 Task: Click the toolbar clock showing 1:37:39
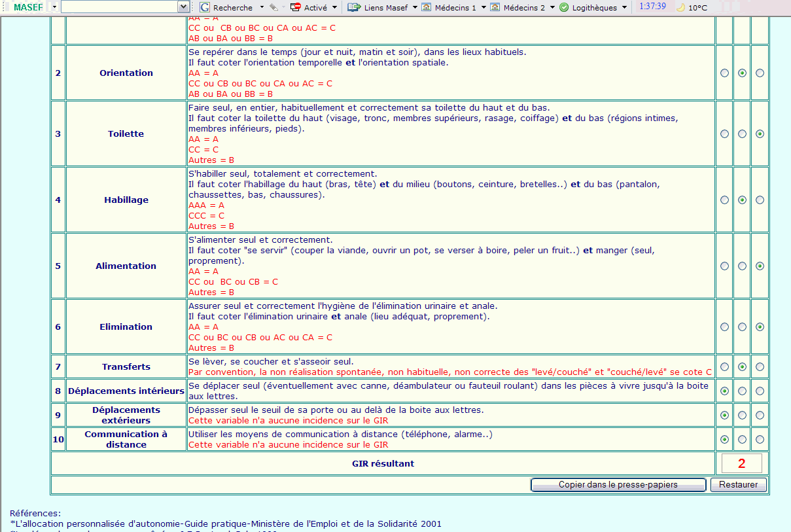point(653,7)
